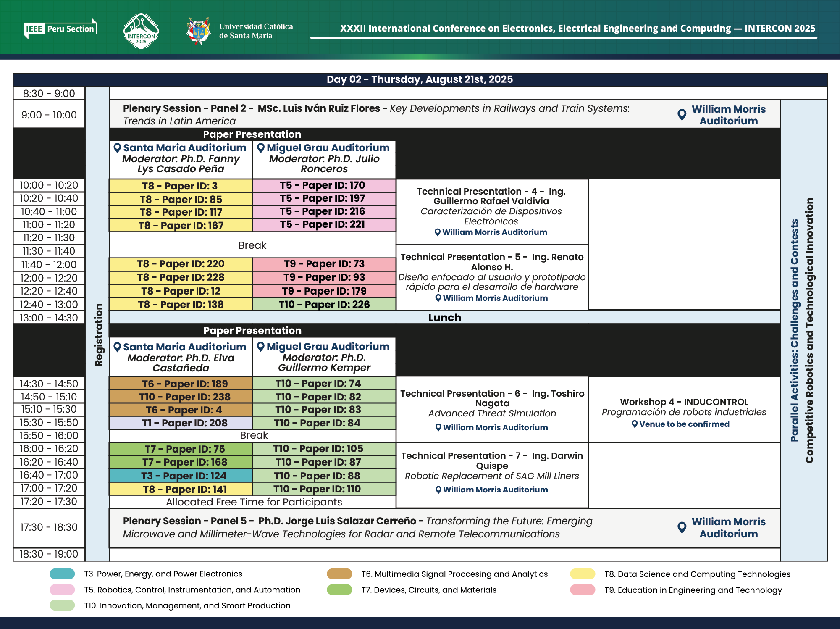Select T3 – Paper ID: 124 cell
Image resolution: width=840 pixels, height=629 pixels.
point(181,476)
